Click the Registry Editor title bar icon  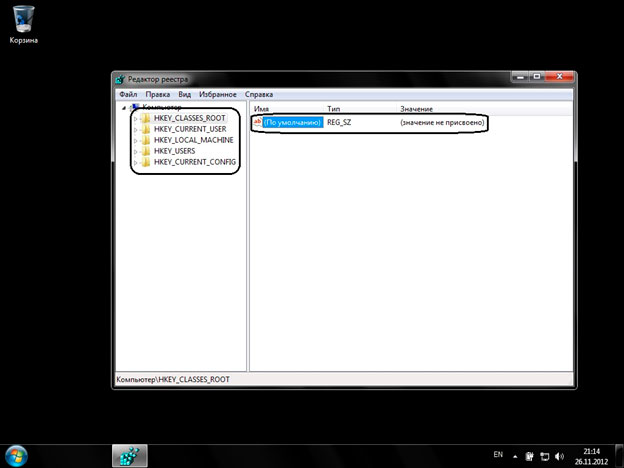(x=119, y=79)
